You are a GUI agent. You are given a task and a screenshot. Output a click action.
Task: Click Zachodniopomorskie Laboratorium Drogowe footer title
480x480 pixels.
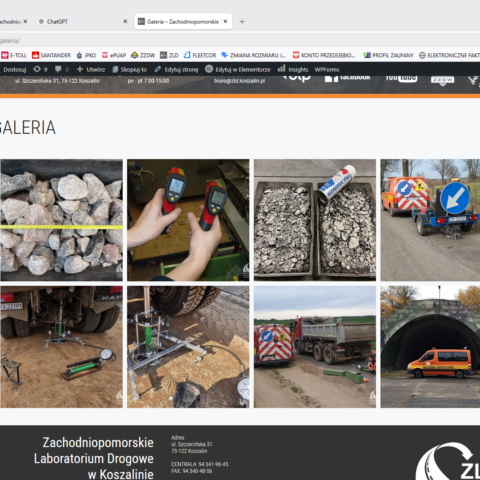pos(94,459)
